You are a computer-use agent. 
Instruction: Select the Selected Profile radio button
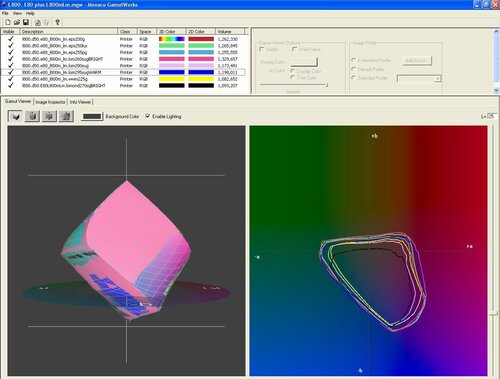click(353, 78)
